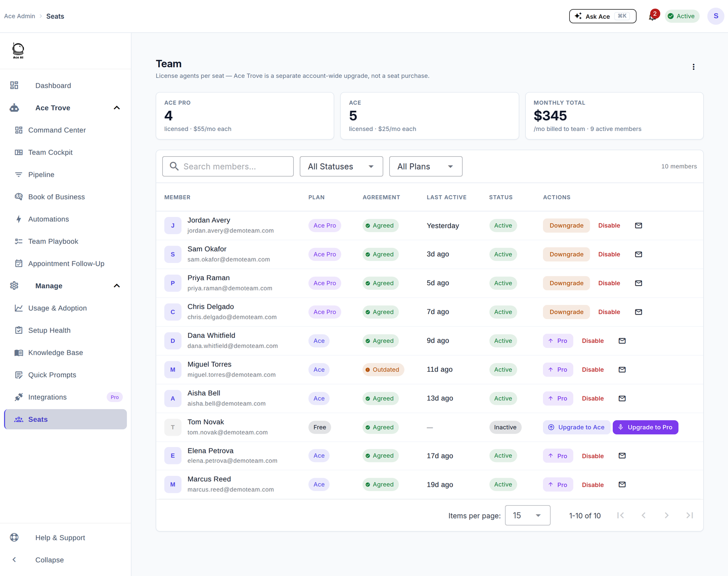The image size is (728, 576).
Task: Open Setup Health
Action: tap(65, 330)
